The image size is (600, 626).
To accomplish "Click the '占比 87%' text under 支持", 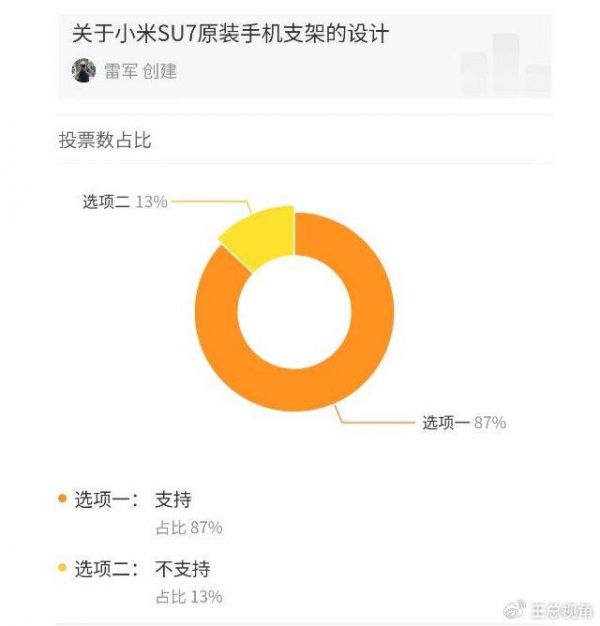I will click(x=188, y=526).
